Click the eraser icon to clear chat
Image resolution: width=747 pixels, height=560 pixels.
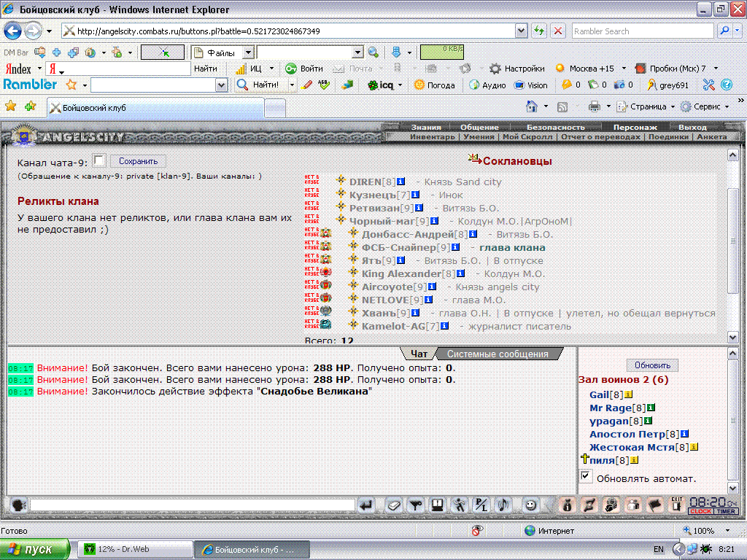(394, 505)
